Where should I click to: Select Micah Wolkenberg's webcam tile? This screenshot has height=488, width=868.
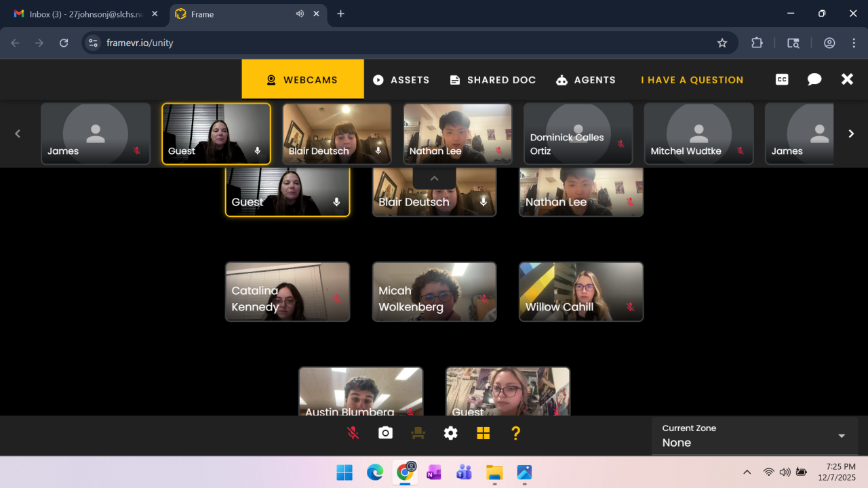click(434, 291)
